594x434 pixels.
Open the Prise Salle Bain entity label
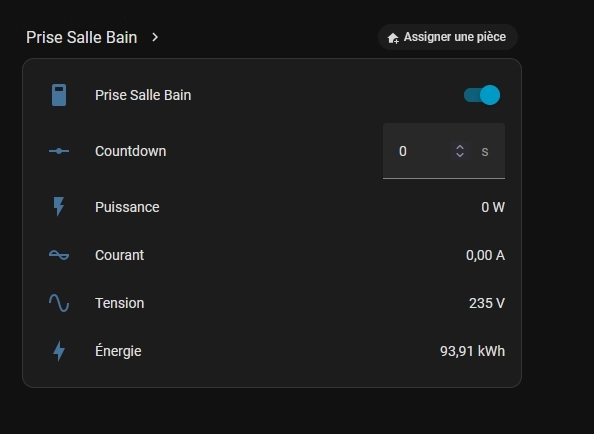coord(143,95)
